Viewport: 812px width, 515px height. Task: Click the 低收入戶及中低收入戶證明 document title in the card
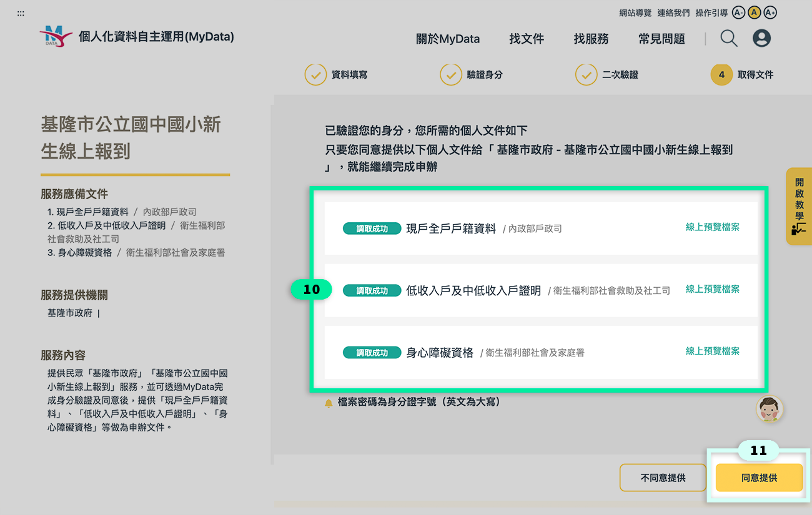(x=473, y=290)
